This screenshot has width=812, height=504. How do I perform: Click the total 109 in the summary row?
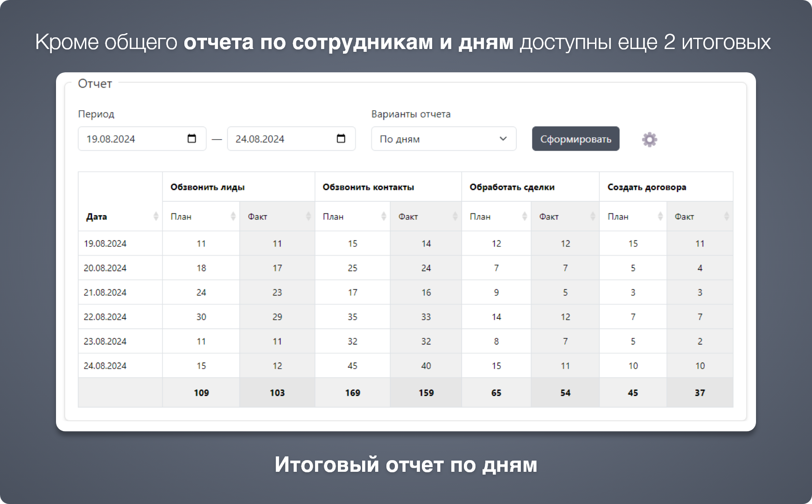pyautogui.click(x=201, y=392)
